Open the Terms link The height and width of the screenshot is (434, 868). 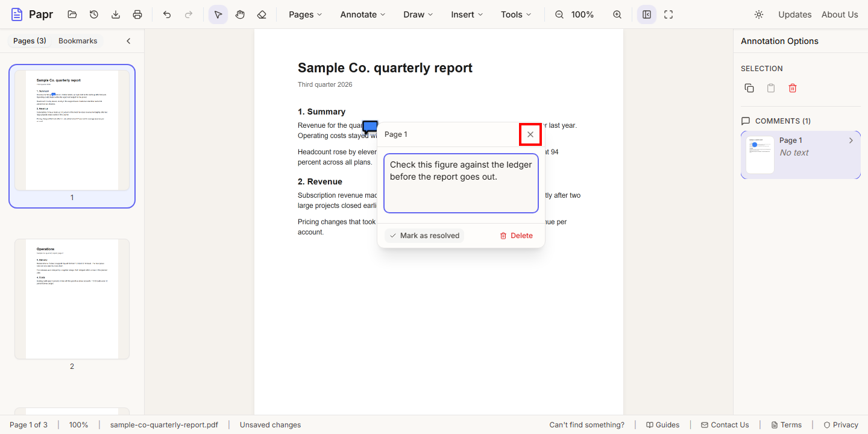787,425
